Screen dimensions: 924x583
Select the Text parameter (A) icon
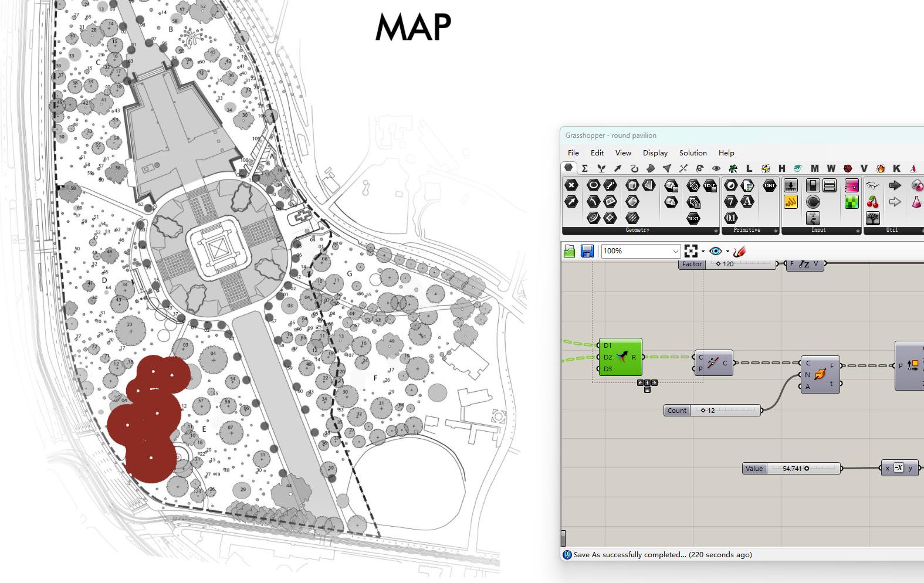pos(747,202)
